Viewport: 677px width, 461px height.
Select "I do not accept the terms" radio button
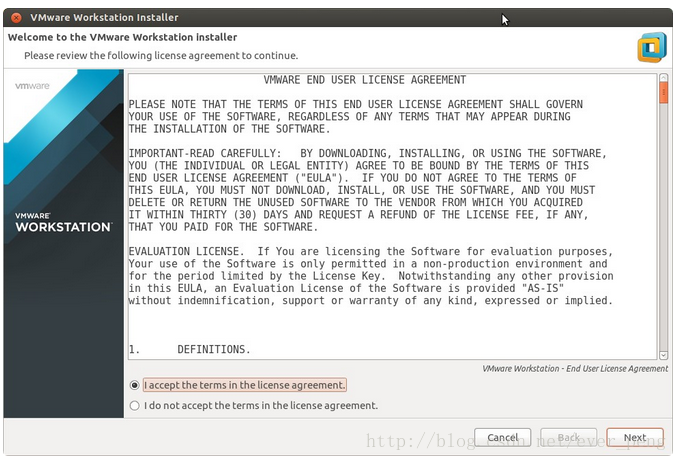135,406
